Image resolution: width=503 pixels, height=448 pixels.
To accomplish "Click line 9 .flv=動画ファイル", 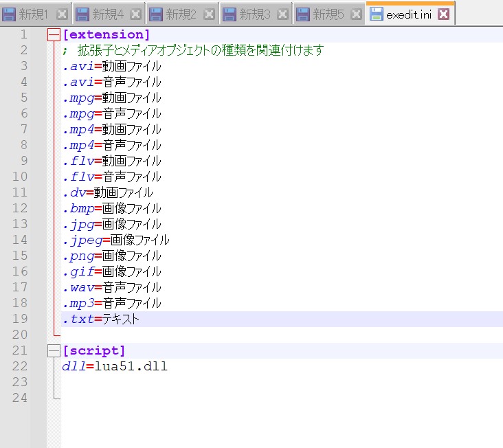I will tap(112, 161).
